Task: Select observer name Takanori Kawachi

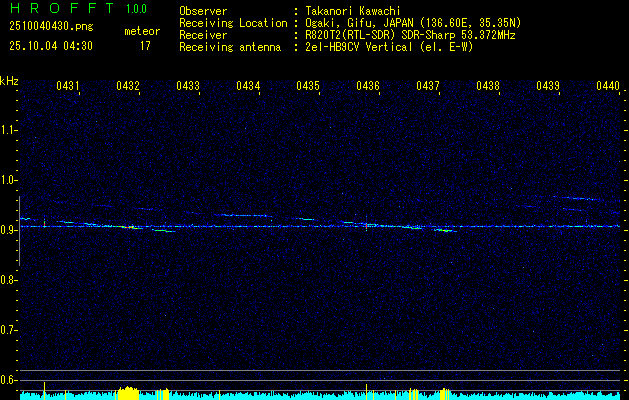Action: click(x=354, y=10)
